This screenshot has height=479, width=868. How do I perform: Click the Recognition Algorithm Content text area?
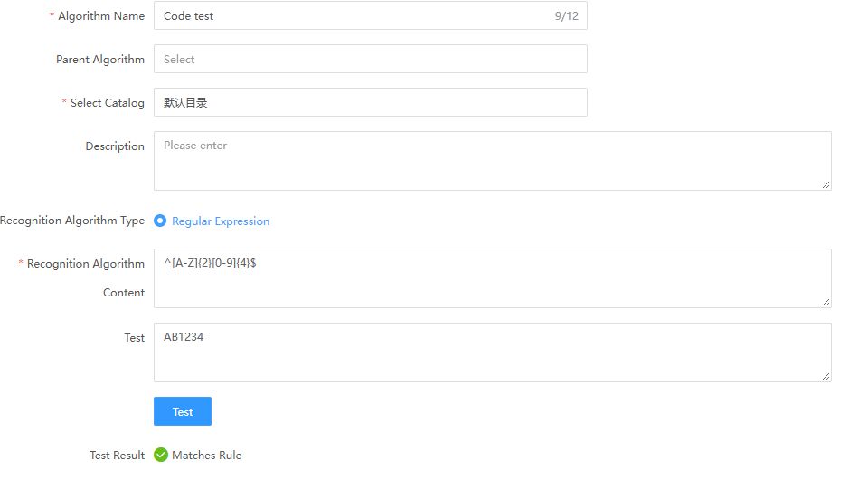pyautogui.click(x=492, y=278)
